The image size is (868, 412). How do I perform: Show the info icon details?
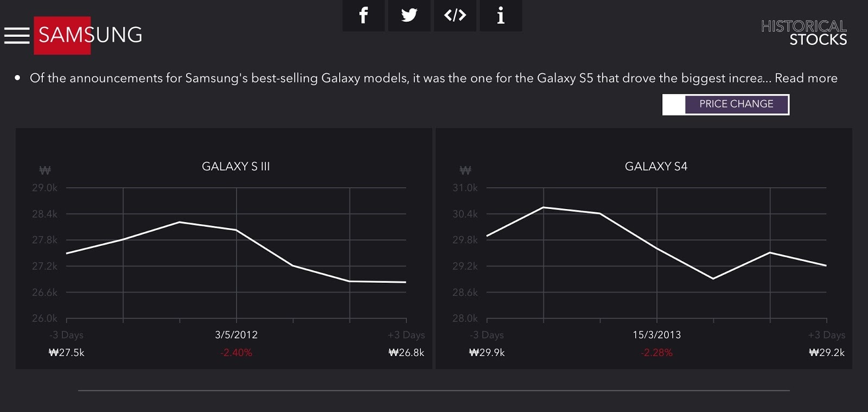(x=501, y=15)
